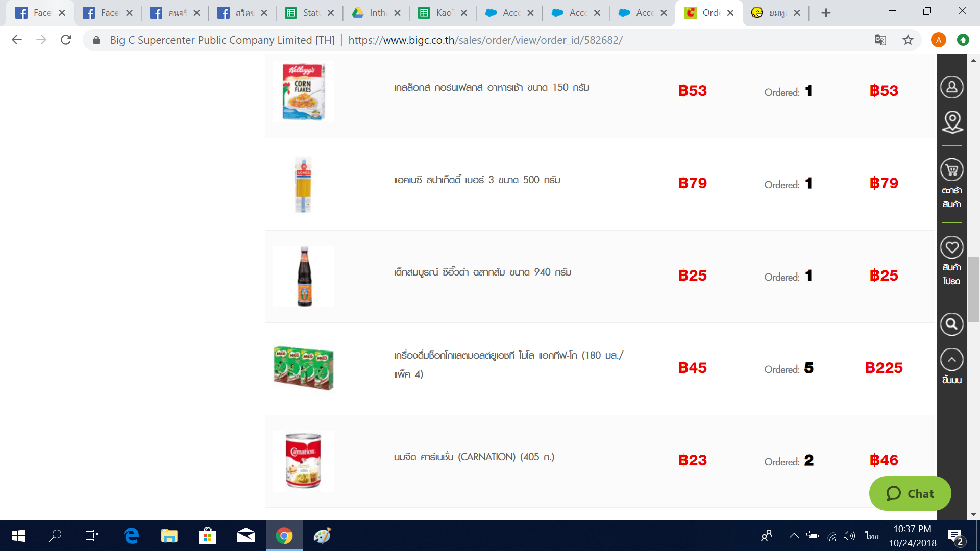Click the store location pin icon
The height and width of the screenshot is (551, 980).
(952, 122)
